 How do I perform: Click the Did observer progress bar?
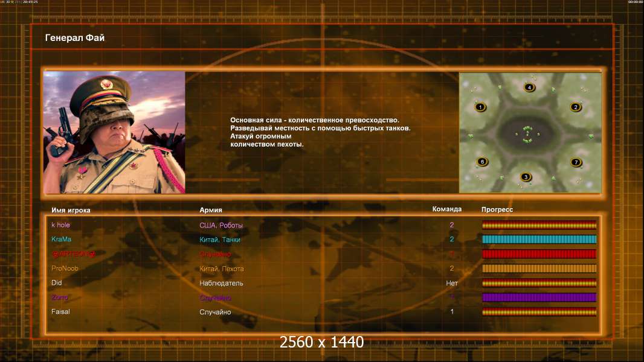tap(539, 283)
